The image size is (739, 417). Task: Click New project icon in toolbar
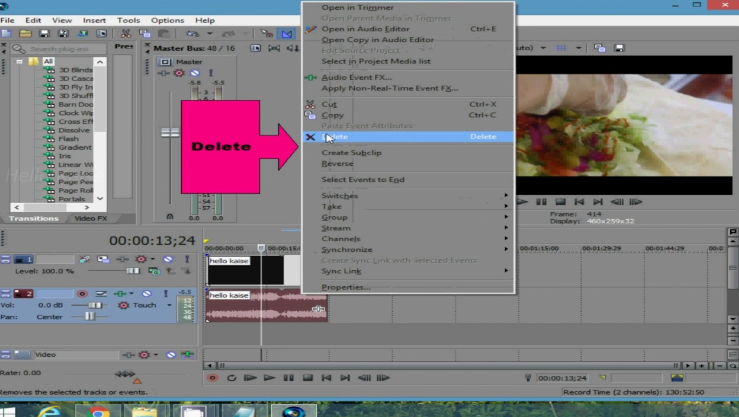click(7, 33)
